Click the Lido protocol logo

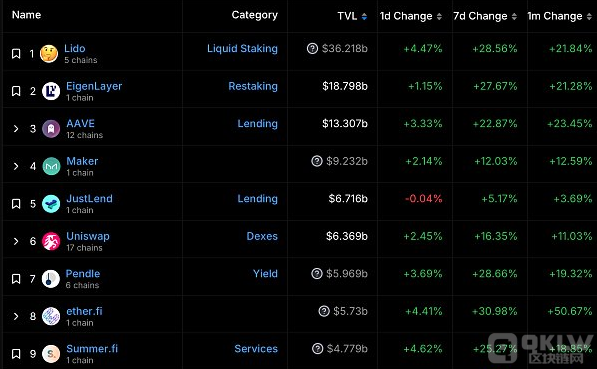point(49,54)
